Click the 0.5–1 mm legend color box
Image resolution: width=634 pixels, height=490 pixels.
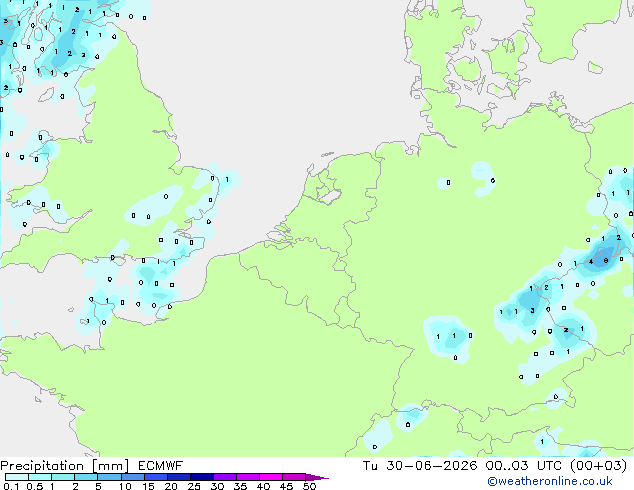40,477
